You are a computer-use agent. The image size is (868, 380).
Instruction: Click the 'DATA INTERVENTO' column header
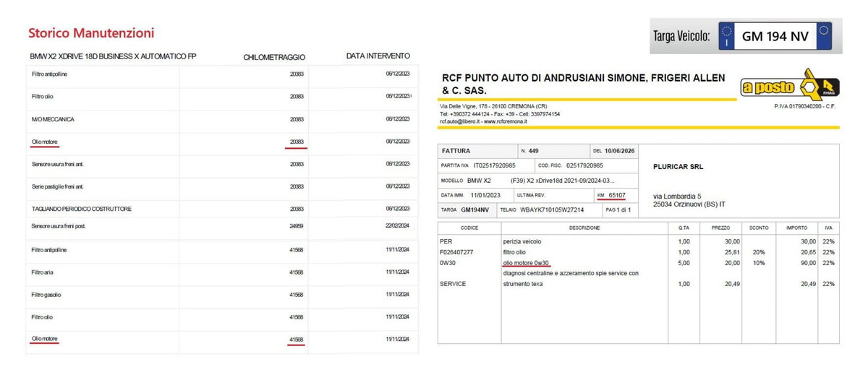[378, 56]
